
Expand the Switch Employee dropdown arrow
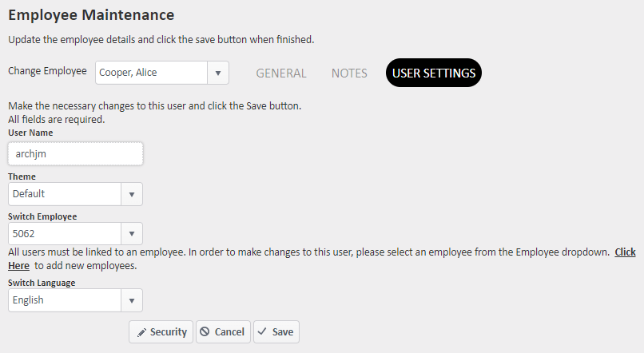coord(132,234)
